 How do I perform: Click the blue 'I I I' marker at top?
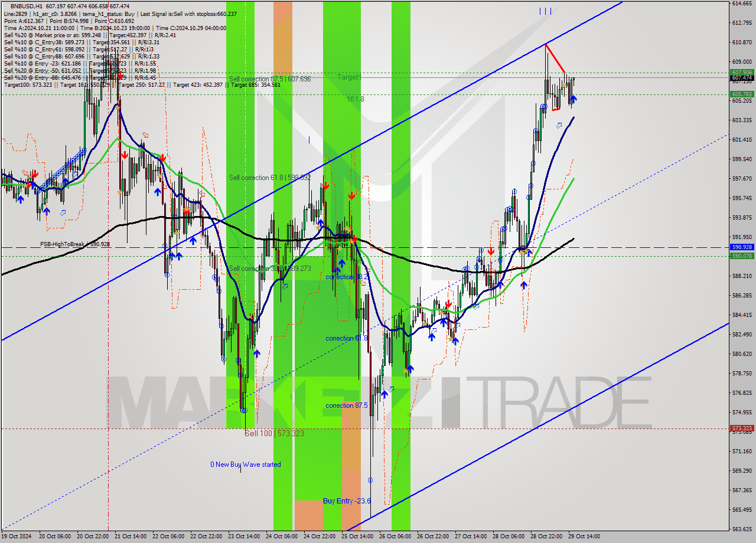tap(545, 11)
